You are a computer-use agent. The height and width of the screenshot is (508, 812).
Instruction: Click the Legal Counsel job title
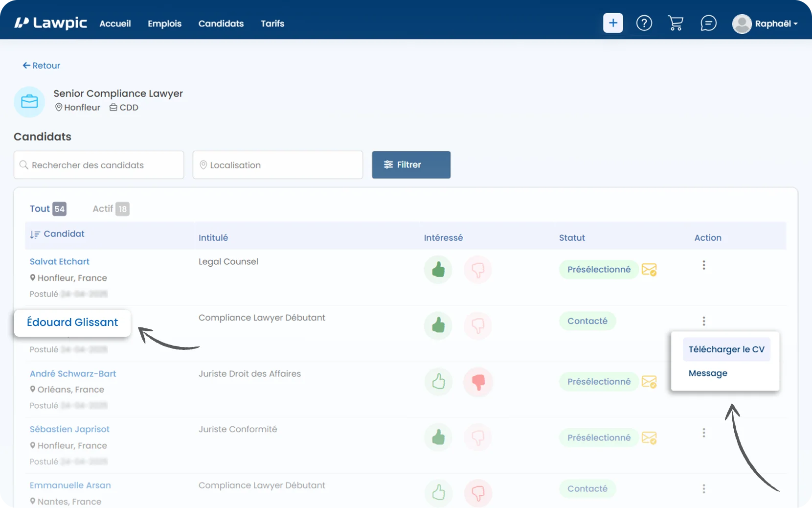pyautogui.click(x=228, y=262)
